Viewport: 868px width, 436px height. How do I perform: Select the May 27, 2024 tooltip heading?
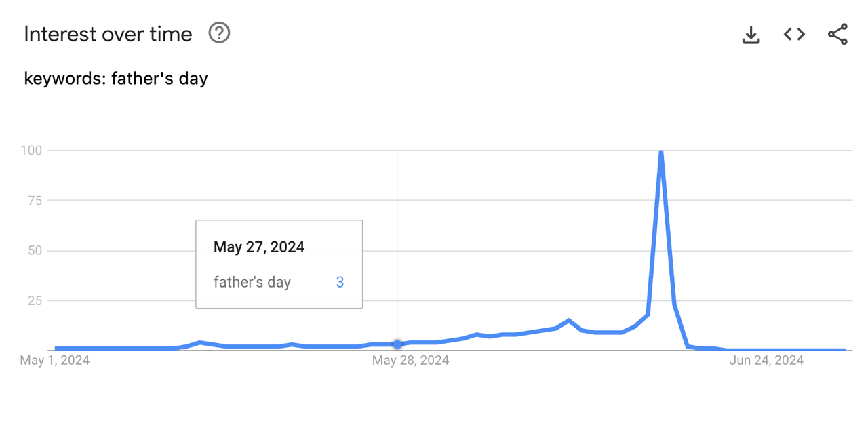tap(259, 247)
